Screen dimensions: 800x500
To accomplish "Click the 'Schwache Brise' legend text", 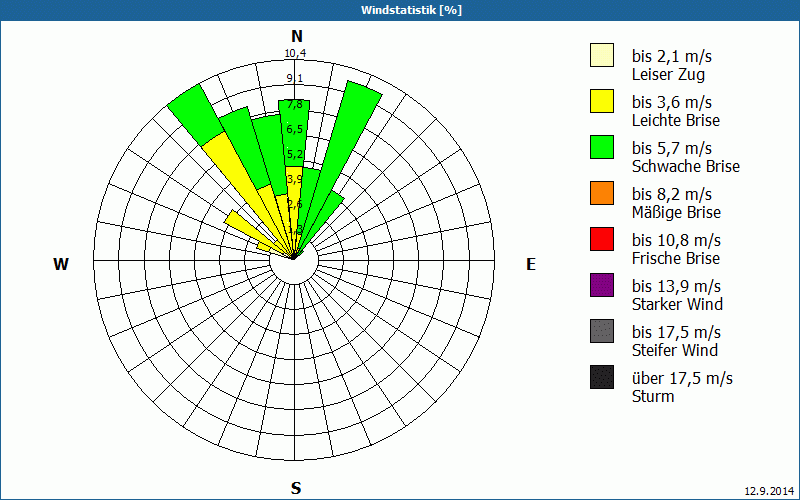I will [x=686, y=166].
